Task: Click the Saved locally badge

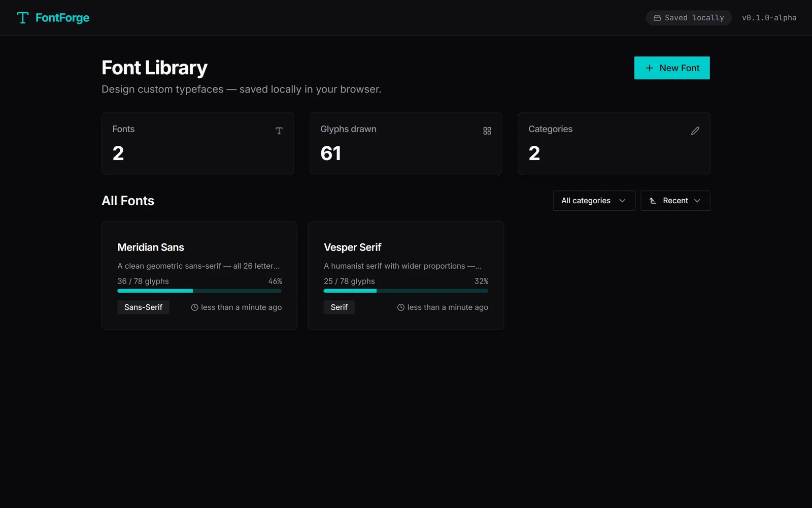Action: coord(689,18)
